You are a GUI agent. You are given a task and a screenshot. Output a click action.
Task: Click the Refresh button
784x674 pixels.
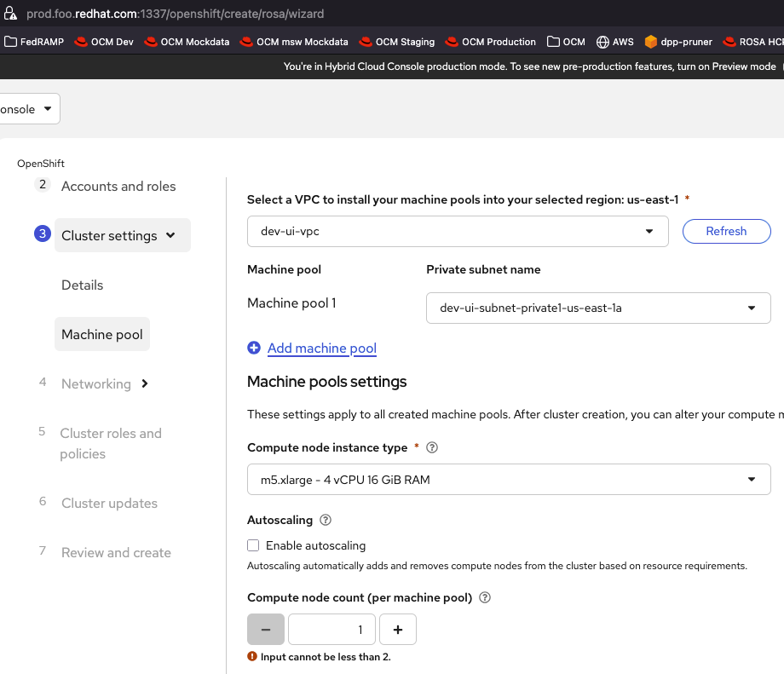[x=726, y=231]
